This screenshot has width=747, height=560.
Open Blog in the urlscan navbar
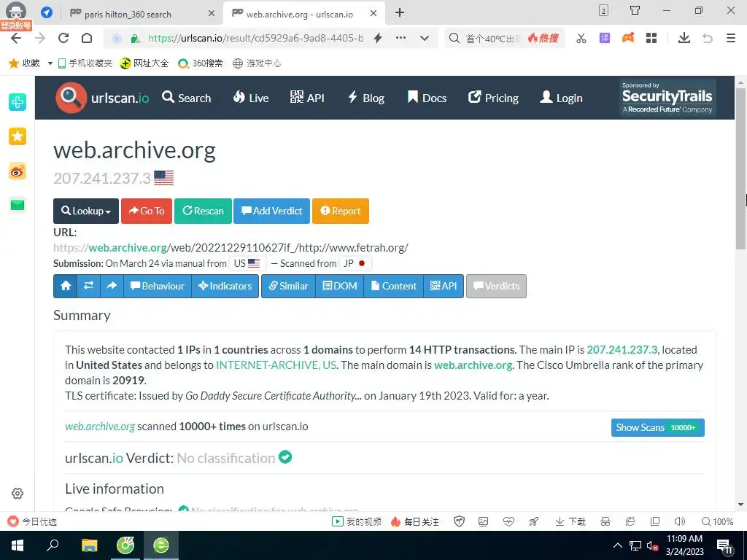366,98
